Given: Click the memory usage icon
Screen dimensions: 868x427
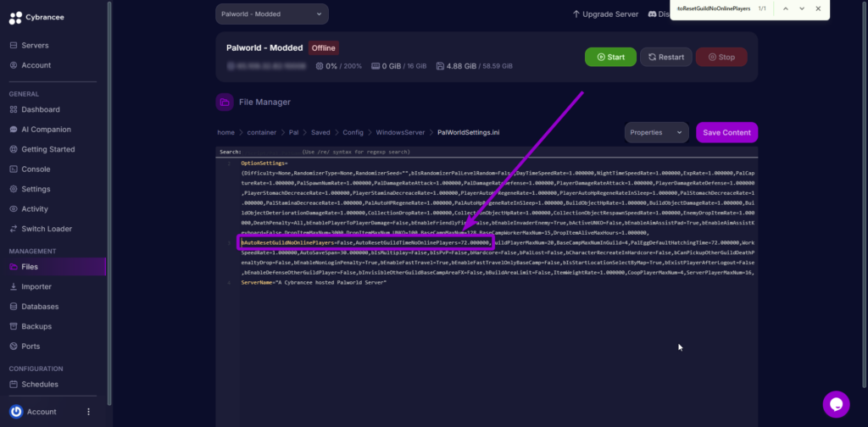Looking at the screenshot, I should pos(376,66).
